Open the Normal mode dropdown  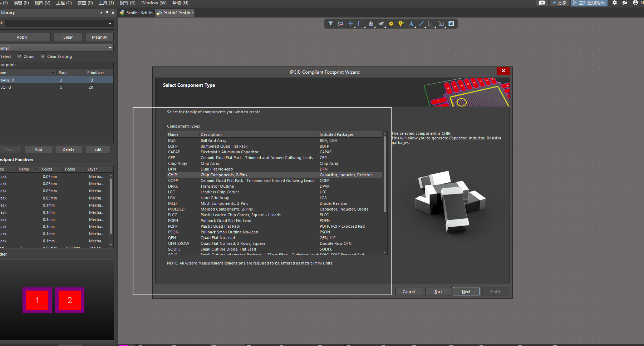[x=110, y=48]
